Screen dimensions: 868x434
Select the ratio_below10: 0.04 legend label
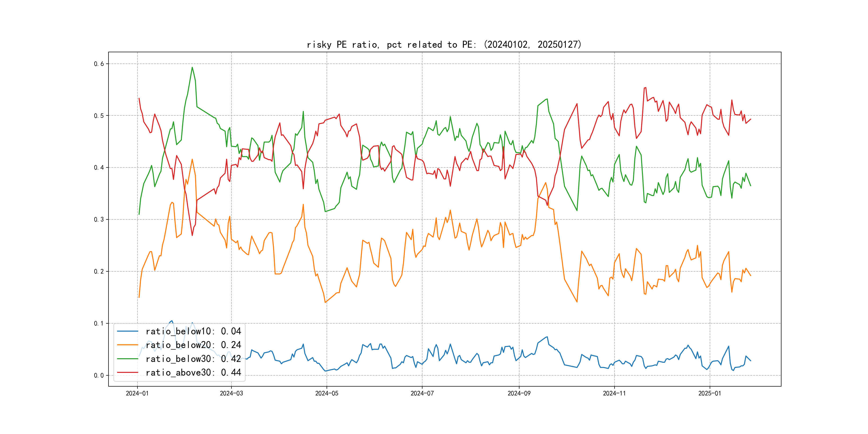(193, 331)
